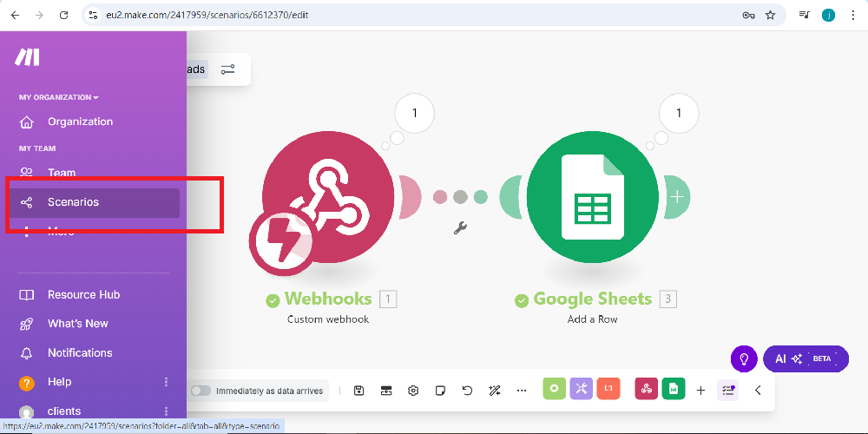The width and height of the screenshot is (868, 434).
Task: Click the Webhooks favorite in toolbar
Action: click(x=646, y=389)
